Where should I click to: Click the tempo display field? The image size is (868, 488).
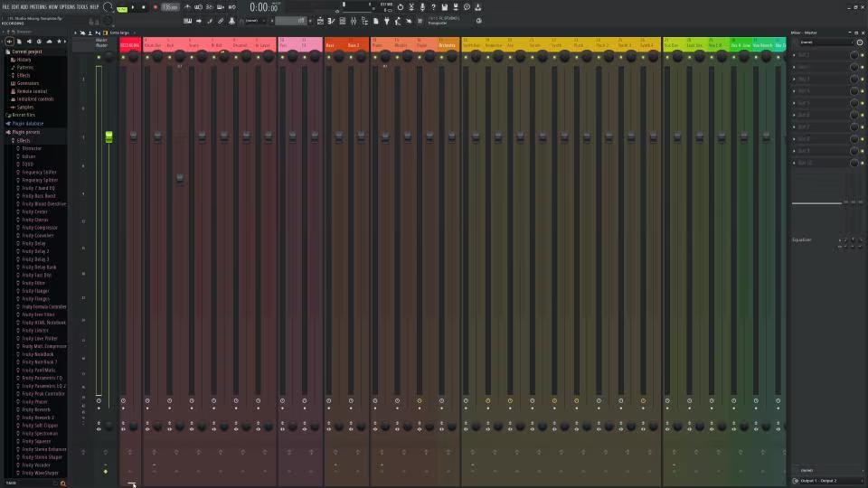(170, 7)
